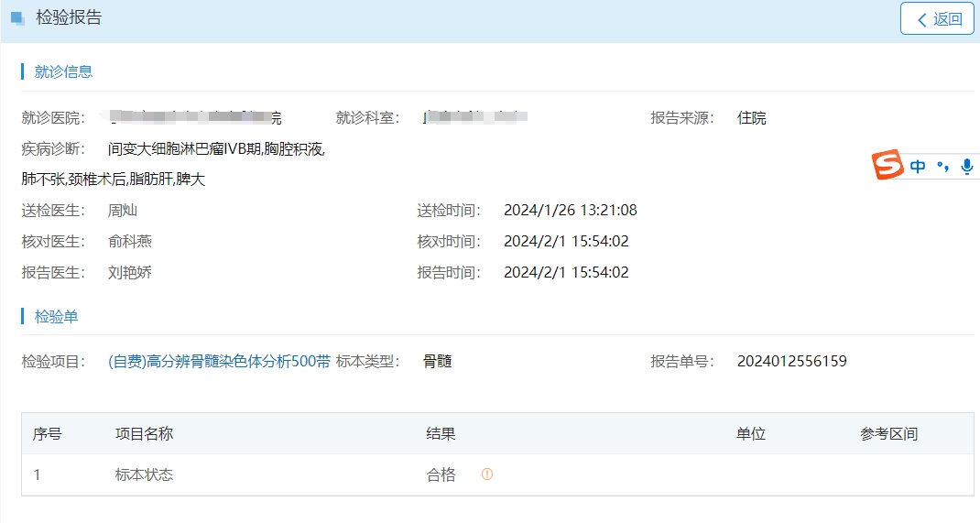Click the Sogou S input method logo

[887, 165]
